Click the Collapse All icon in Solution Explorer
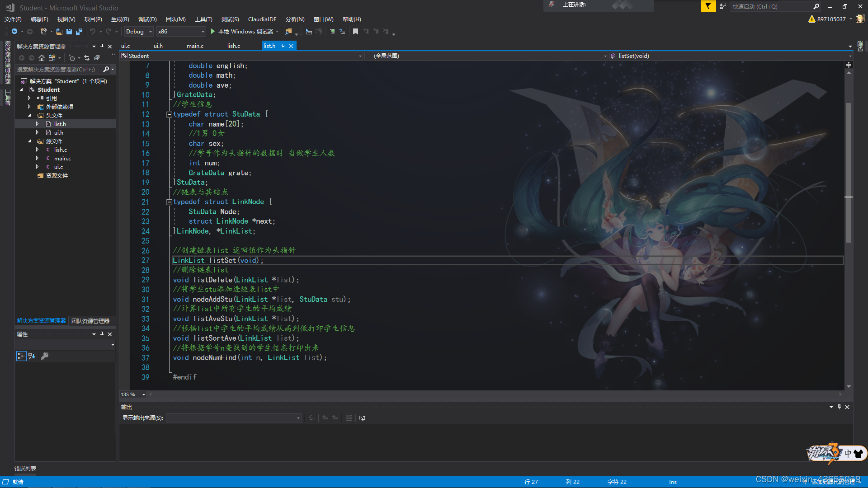 click(x=97, y=58)
